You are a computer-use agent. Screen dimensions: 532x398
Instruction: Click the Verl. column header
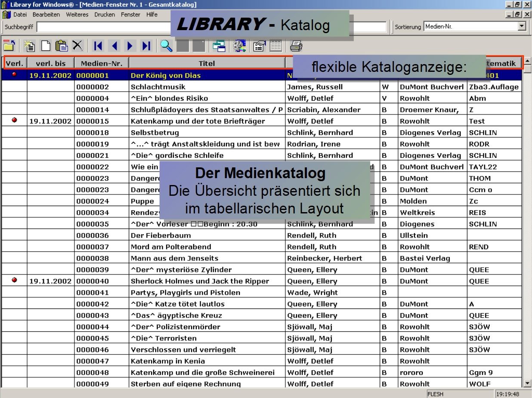[15, 63]
